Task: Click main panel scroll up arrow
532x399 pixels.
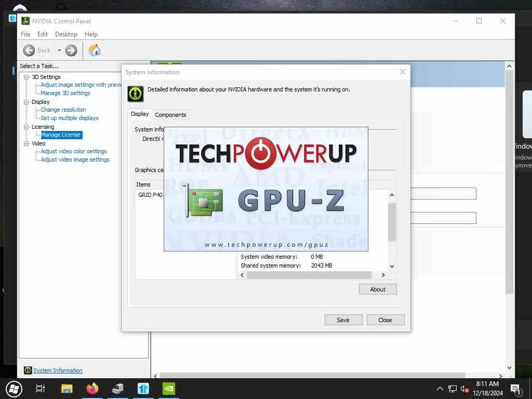Action: [509, 66]
